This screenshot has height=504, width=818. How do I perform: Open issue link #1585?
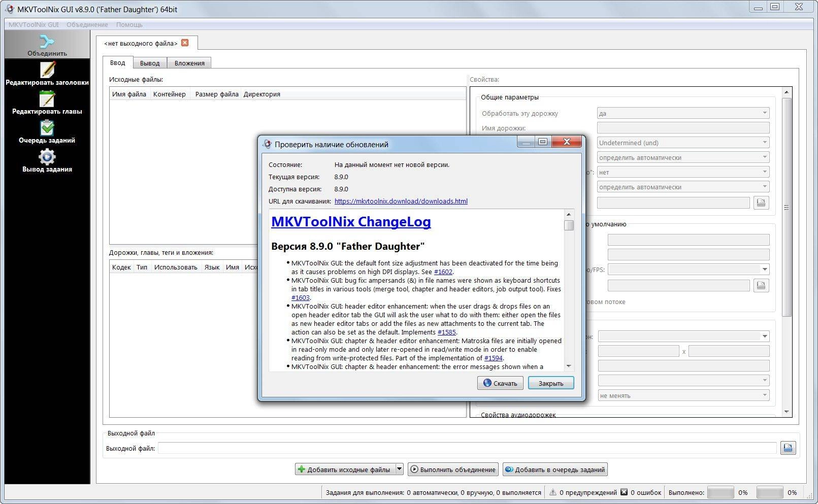tap(446, 332)
